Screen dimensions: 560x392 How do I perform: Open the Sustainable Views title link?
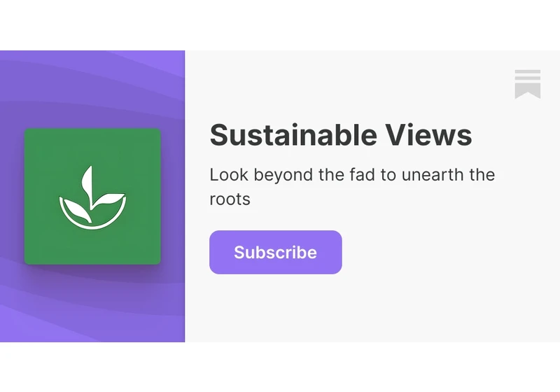(341, 135)
